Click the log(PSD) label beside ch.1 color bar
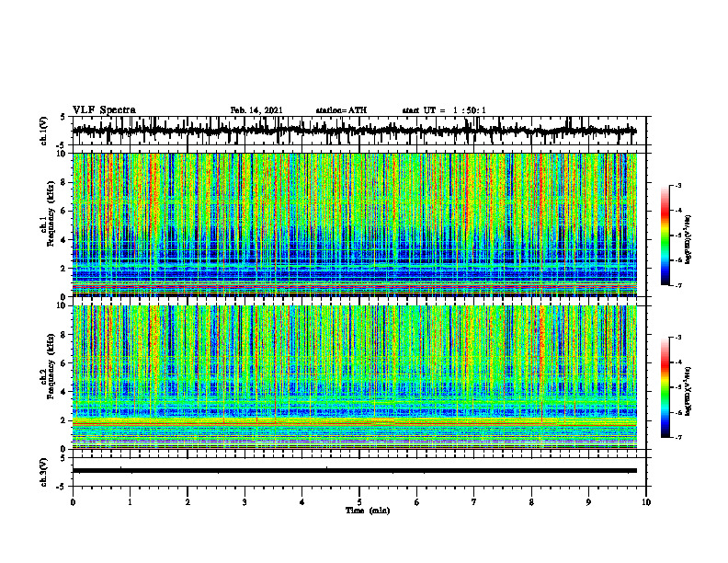 pos(688,240)
